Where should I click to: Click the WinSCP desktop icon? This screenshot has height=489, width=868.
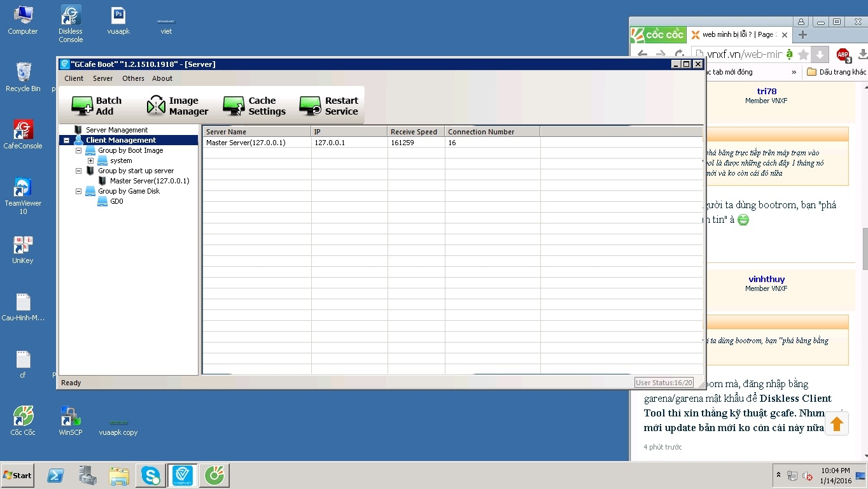click(x=70, y=417)
